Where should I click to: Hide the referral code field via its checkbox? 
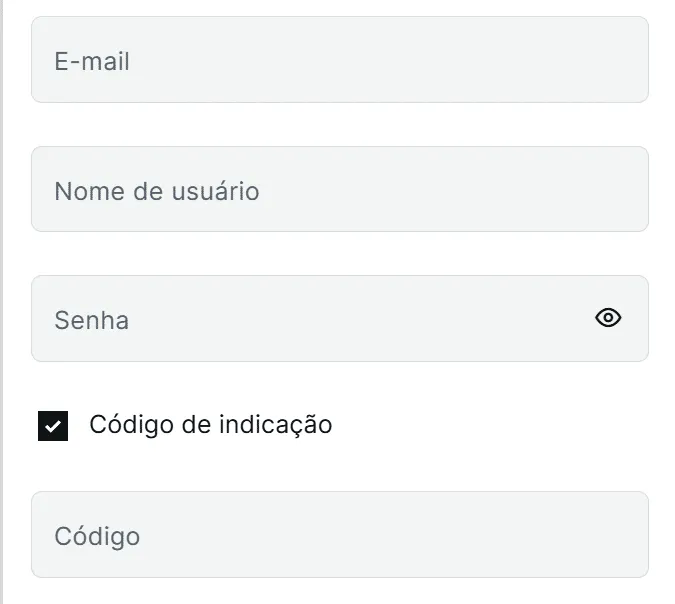(53, 425)
